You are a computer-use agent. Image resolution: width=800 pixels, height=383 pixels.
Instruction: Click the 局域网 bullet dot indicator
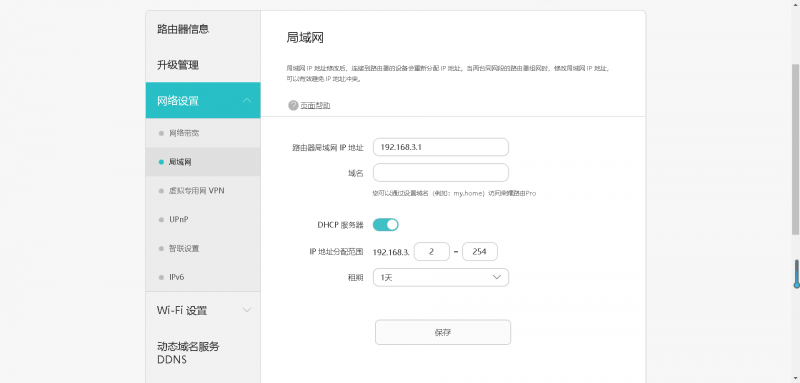click(161, 162)
